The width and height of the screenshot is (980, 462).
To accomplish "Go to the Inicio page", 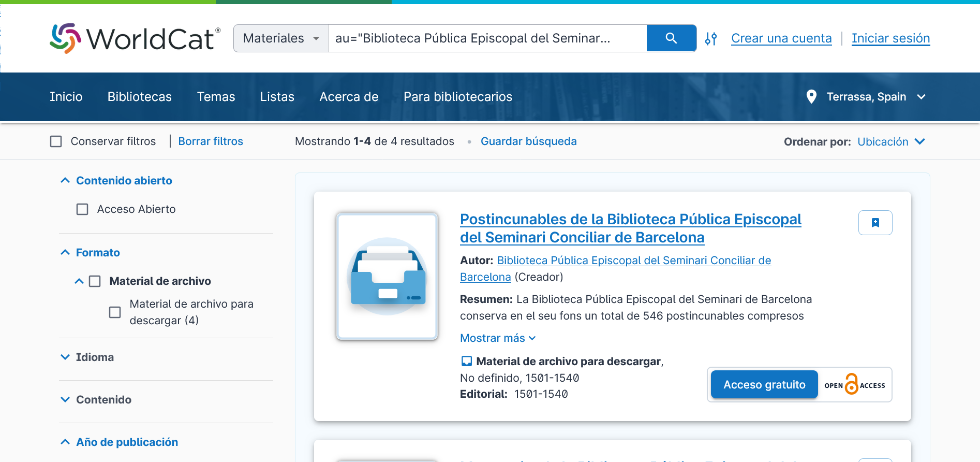I will pyautogui.click(x=66, y=97).
